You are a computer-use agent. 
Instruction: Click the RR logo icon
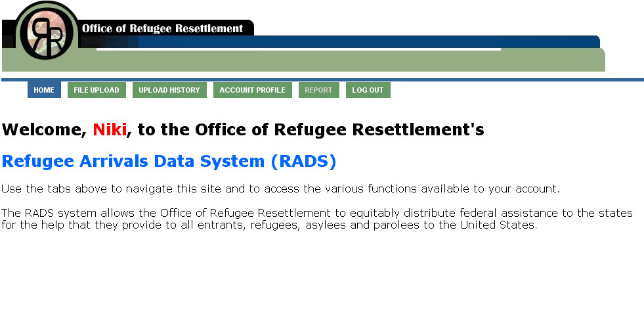click(48, 32)
